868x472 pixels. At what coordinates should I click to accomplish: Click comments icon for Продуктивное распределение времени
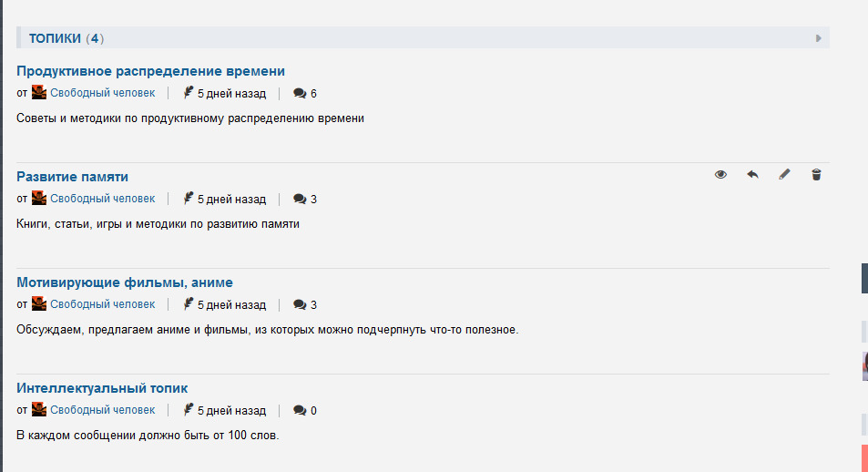click(299, 94)
